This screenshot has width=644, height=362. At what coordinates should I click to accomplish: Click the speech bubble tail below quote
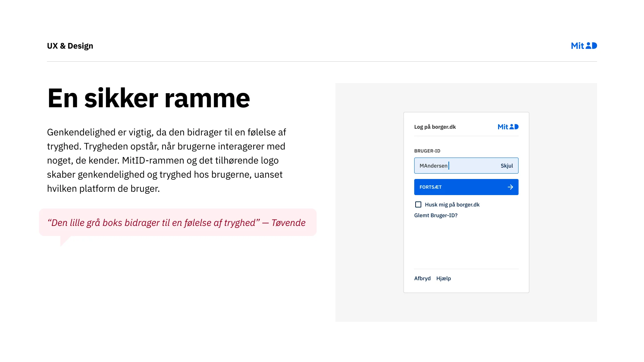tap(64, 240)
